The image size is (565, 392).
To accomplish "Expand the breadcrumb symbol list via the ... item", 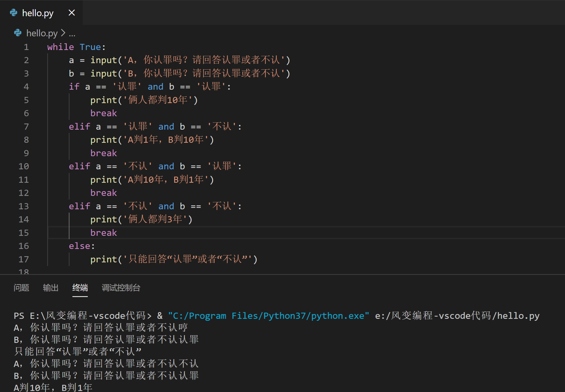I will [x=72, y=34].
